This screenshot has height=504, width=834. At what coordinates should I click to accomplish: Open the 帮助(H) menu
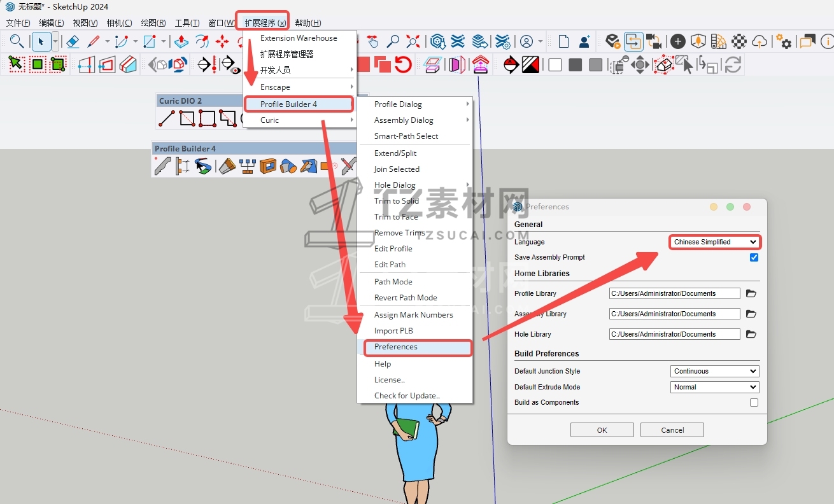308,23
